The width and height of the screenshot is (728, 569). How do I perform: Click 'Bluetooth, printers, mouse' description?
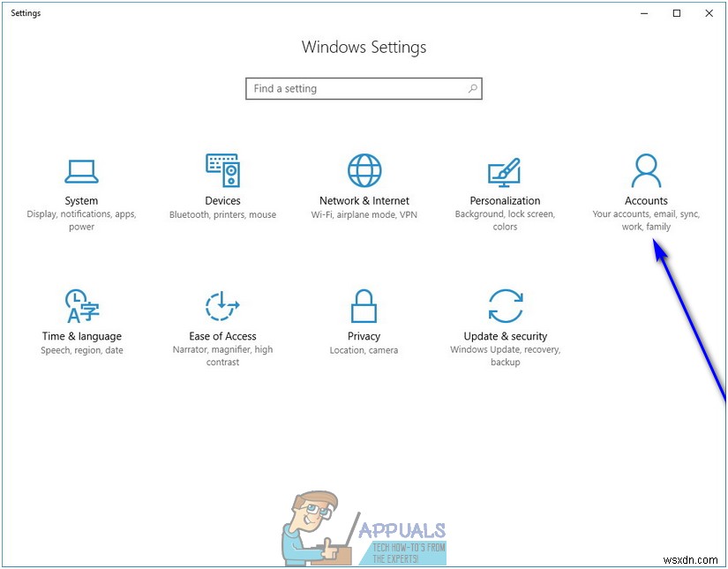tap(223, 215)
